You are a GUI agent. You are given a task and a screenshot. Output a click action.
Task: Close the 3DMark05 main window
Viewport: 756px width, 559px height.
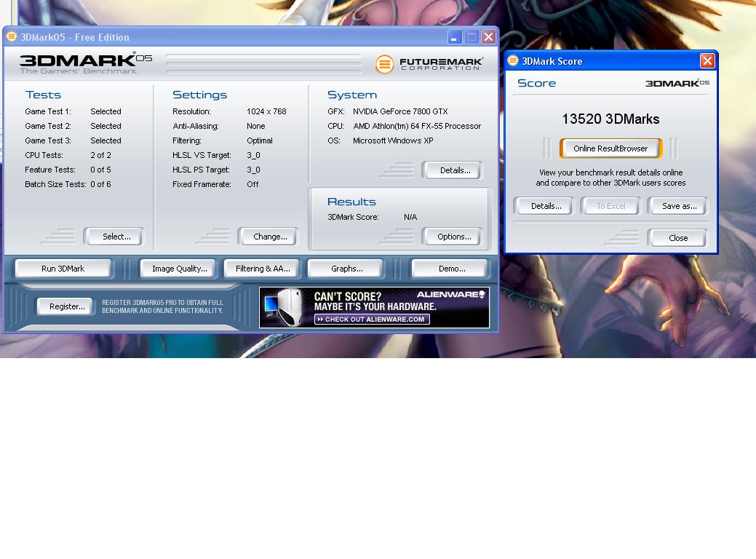pyautogui.click(x=488, y=36)
